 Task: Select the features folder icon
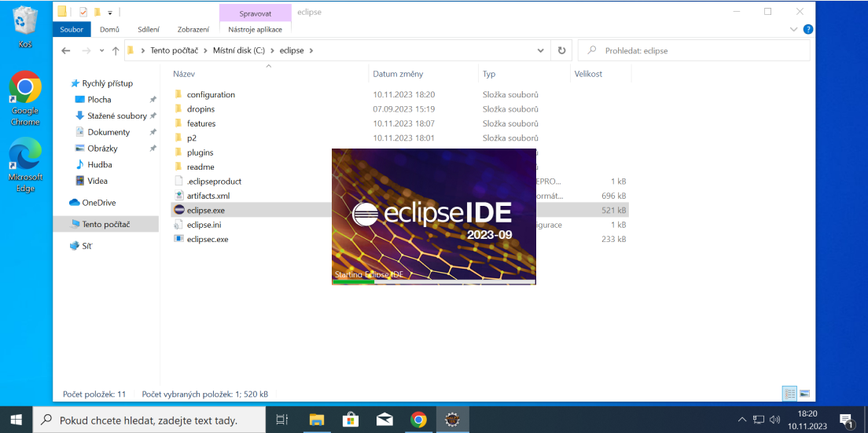coord(178,123)
